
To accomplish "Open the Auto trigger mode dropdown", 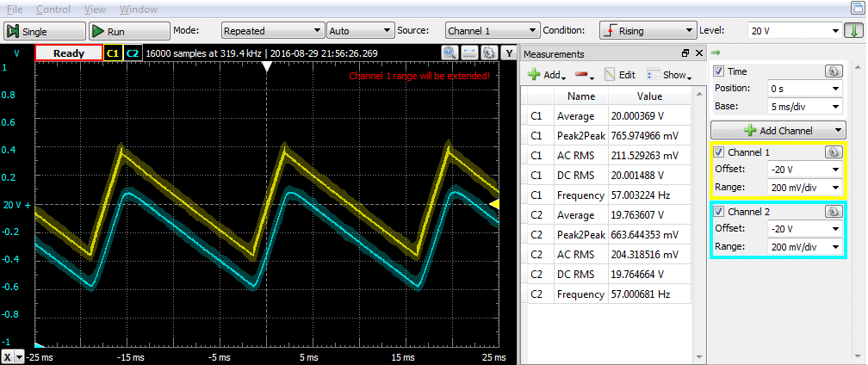I will (360, 31).
